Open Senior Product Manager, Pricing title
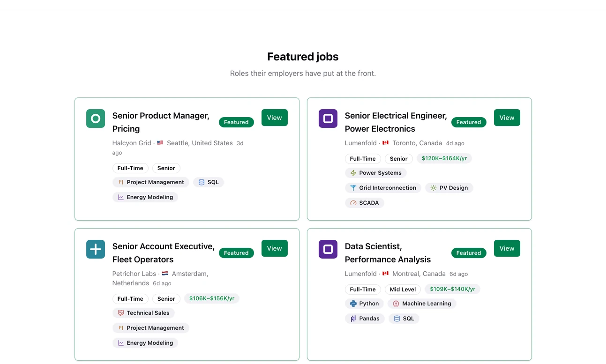The width and height of the screenshot is (606, 364). pyautogui.click(x=161, y=122)
